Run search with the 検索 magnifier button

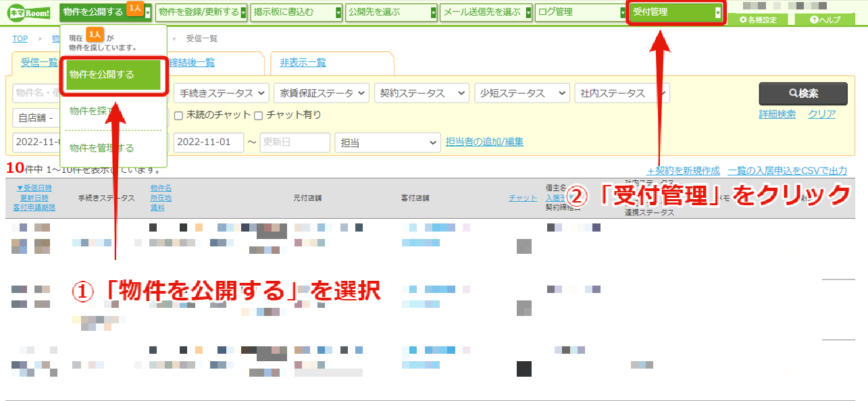point(803,94)
